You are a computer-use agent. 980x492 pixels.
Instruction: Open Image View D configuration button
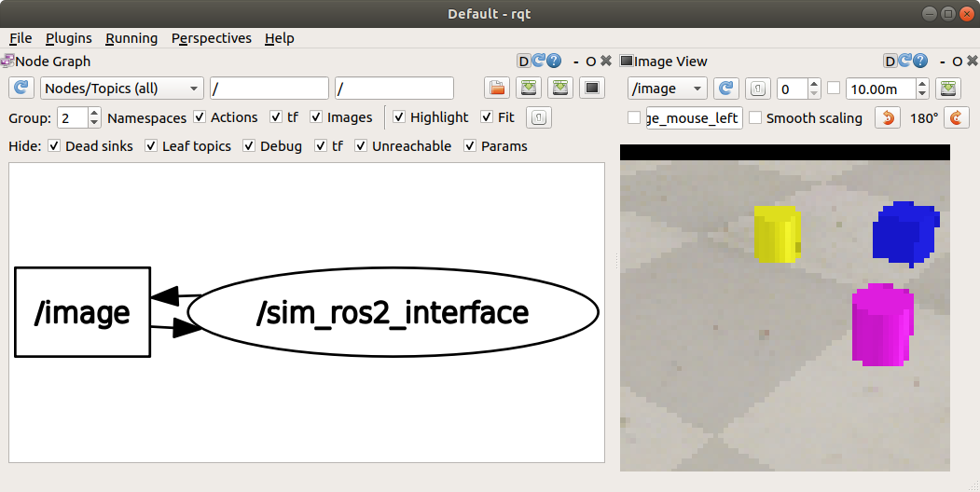click(890, 61)
